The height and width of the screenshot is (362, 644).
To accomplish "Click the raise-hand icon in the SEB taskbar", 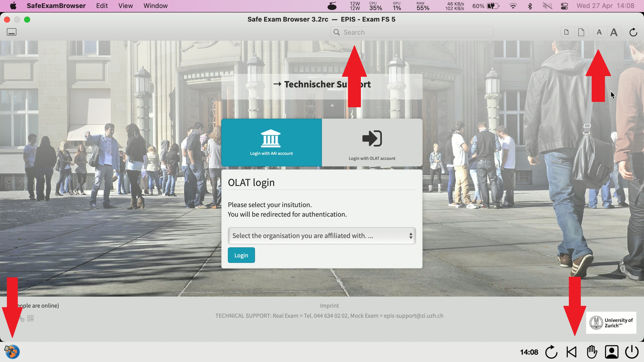I will point(592,352).
